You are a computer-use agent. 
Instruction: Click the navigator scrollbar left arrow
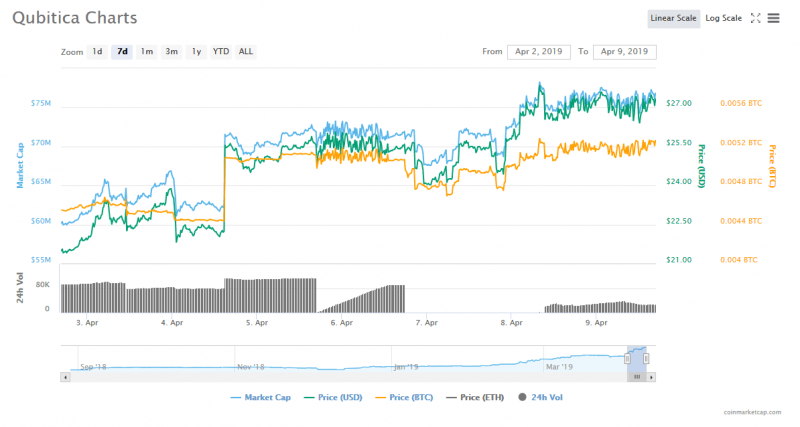click(x=65, y=377)
